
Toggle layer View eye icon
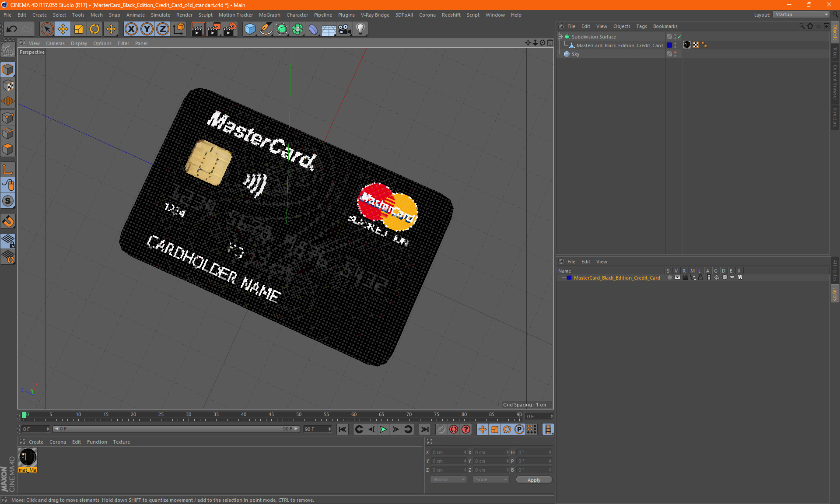[x=677, y=277]
